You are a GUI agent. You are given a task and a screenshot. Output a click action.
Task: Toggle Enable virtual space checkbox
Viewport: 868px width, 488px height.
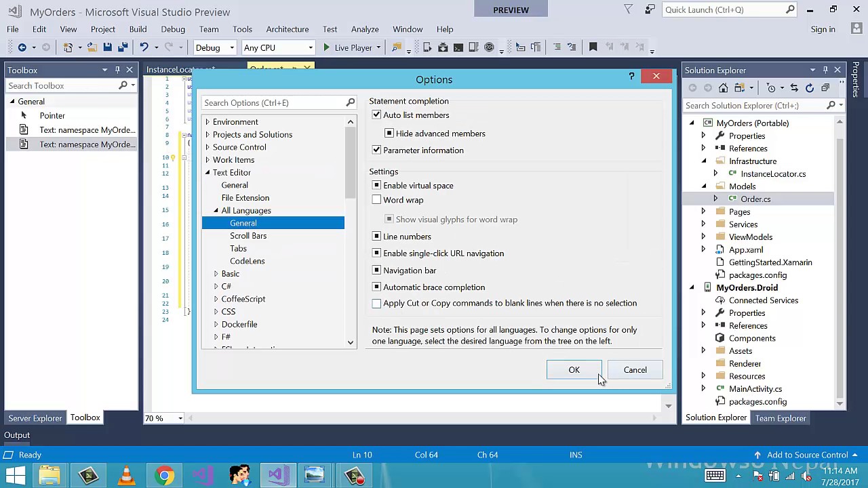coord(376,186)
